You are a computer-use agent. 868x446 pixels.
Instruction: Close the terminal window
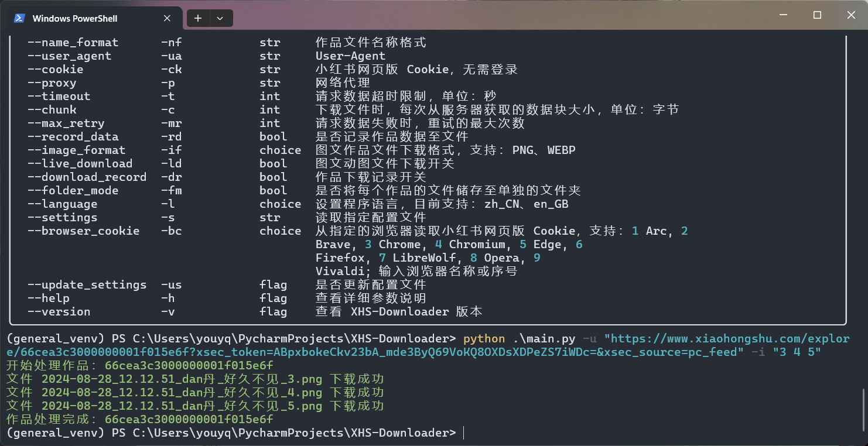pyautogui.click(x=852, y=15)
